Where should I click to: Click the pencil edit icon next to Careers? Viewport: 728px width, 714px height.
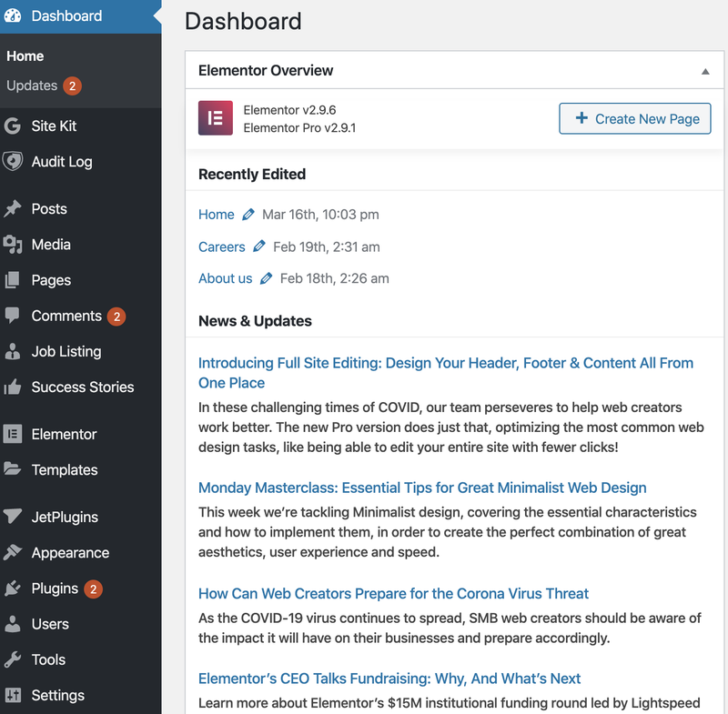pyautogui.click(x=259, y=246)
